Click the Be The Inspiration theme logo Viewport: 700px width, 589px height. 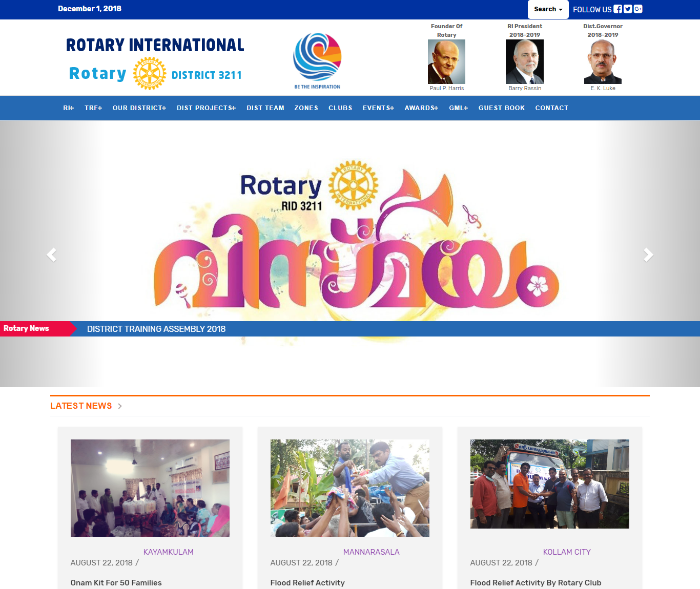[317, 61]
